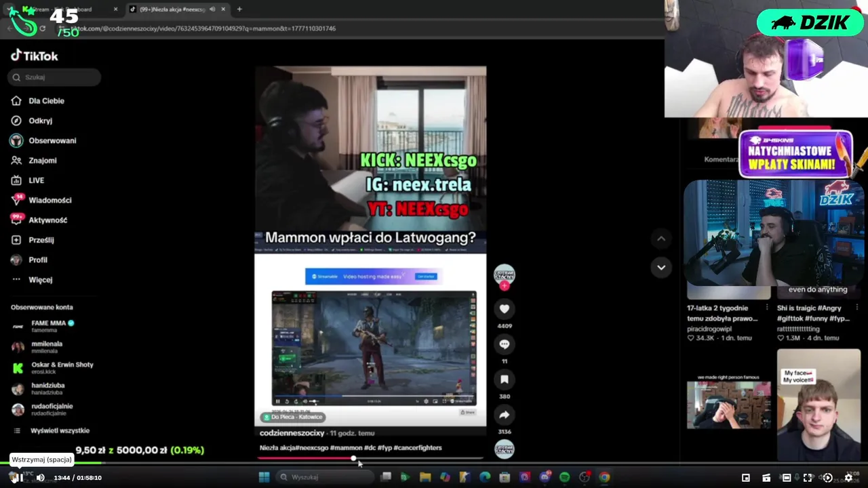Enable miniplayer mode in the player
This screenshot has width=868, height=488.
746,478
